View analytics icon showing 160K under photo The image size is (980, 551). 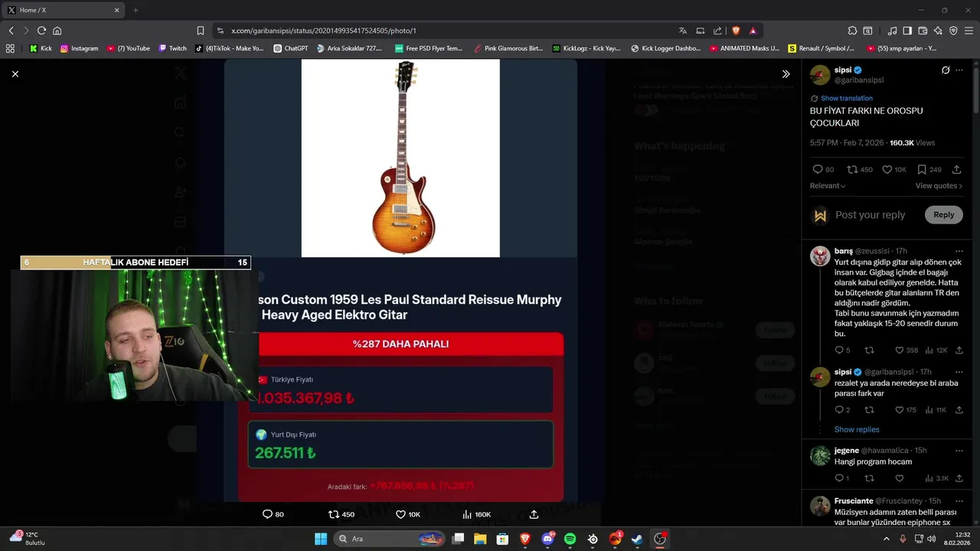click(x=466, y=514)
